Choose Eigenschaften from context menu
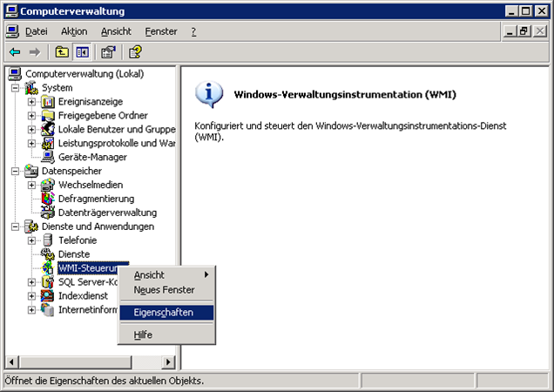Image resolution: width=554 pixels, height=392 pixels. tap(166, 313)
